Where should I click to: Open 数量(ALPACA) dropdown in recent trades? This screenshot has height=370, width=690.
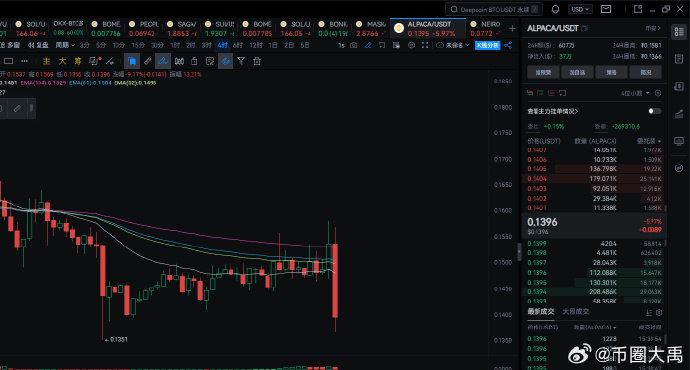(x=595, y=328)
